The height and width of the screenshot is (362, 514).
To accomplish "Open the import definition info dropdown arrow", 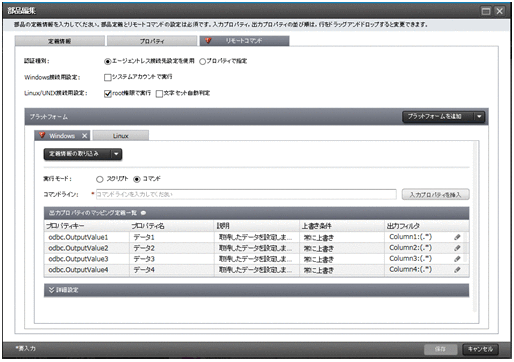I will [116, 154].
